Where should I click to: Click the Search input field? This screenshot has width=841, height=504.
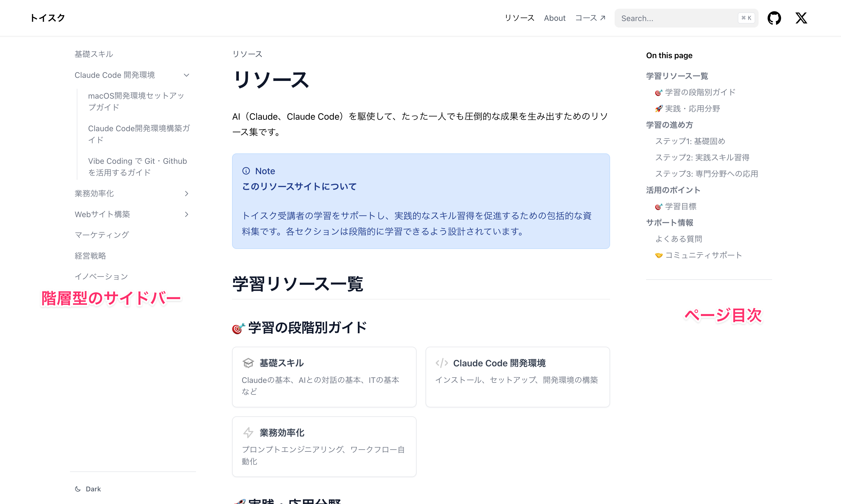click(x=676, y=18)
